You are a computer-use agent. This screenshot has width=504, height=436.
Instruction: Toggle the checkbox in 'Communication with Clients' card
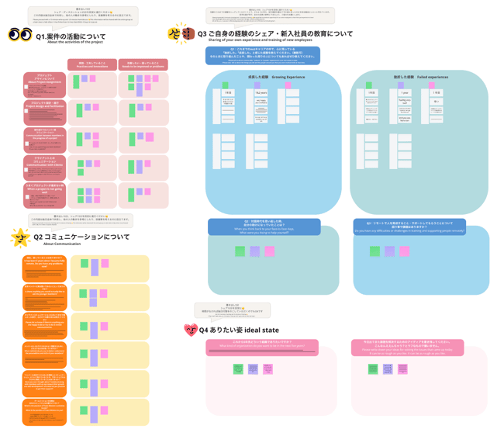tap(26, 170)
